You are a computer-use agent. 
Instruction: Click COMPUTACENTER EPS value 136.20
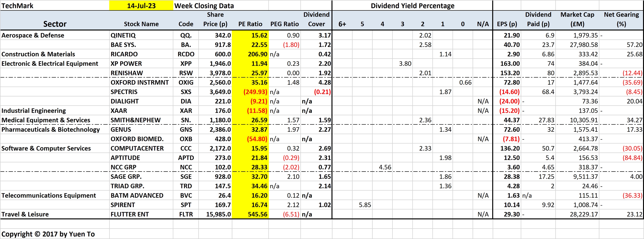(510, 148)
